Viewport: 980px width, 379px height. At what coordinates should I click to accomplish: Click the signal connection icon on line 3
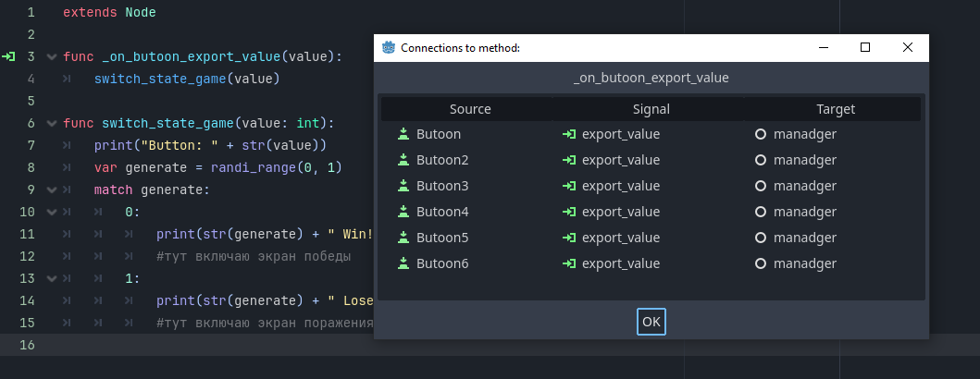coord(9,57)
